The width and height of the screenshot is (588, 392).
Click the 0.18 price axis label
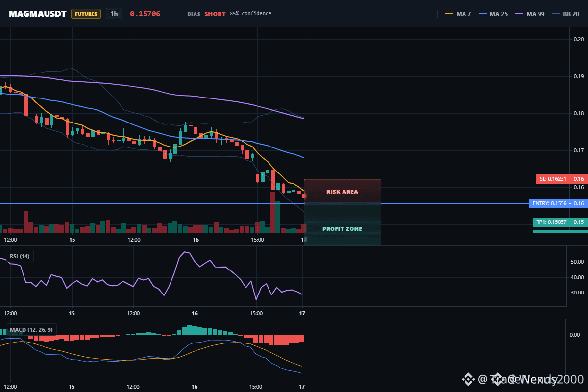pos(579,113)
